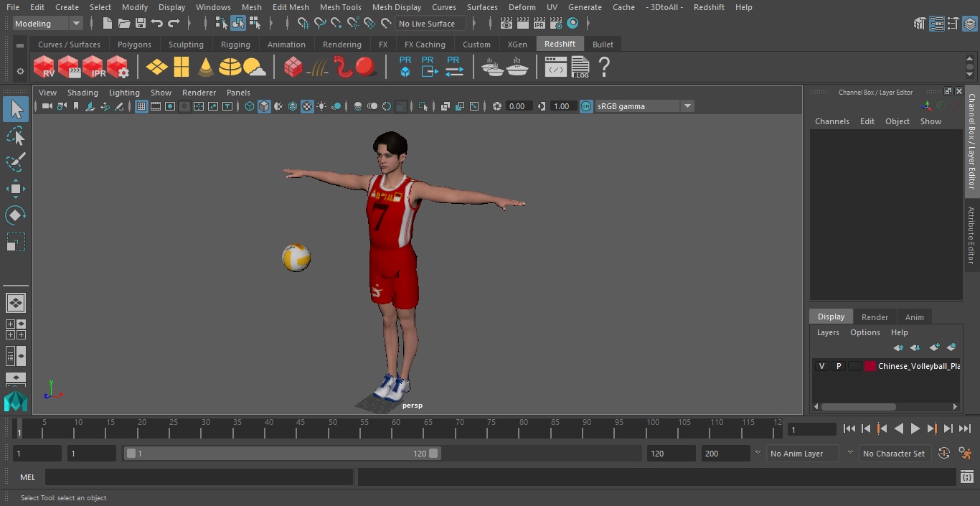The width and height of the screenshot is (980, 506).
Task: Click the current frame number field
Action: pyautogui.click(x=812, y=429)
